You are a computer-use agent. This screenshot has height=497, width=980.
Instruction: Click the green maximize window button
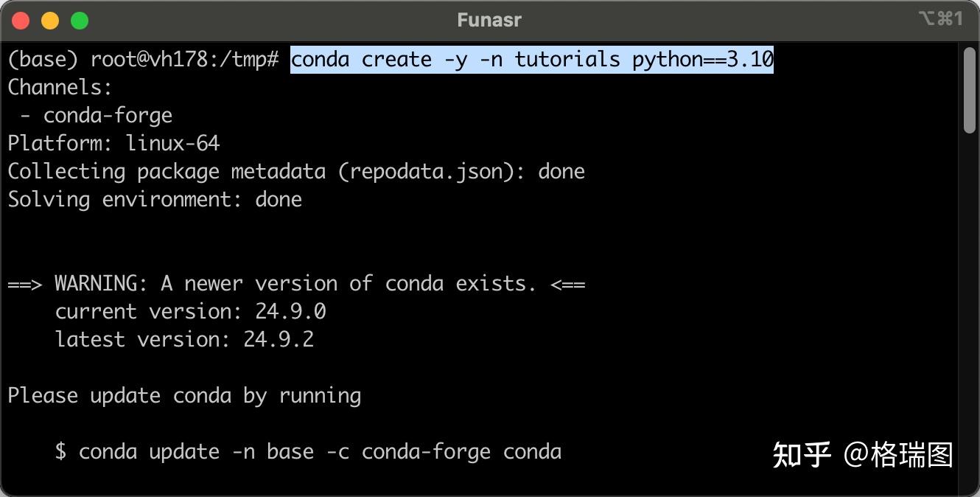[x=80, y=21]
